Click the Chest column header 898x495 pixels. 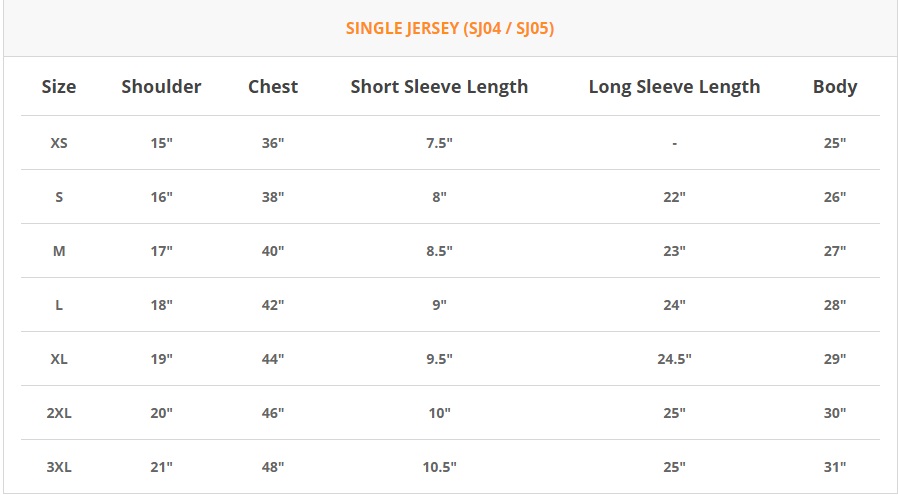(273, 87)
